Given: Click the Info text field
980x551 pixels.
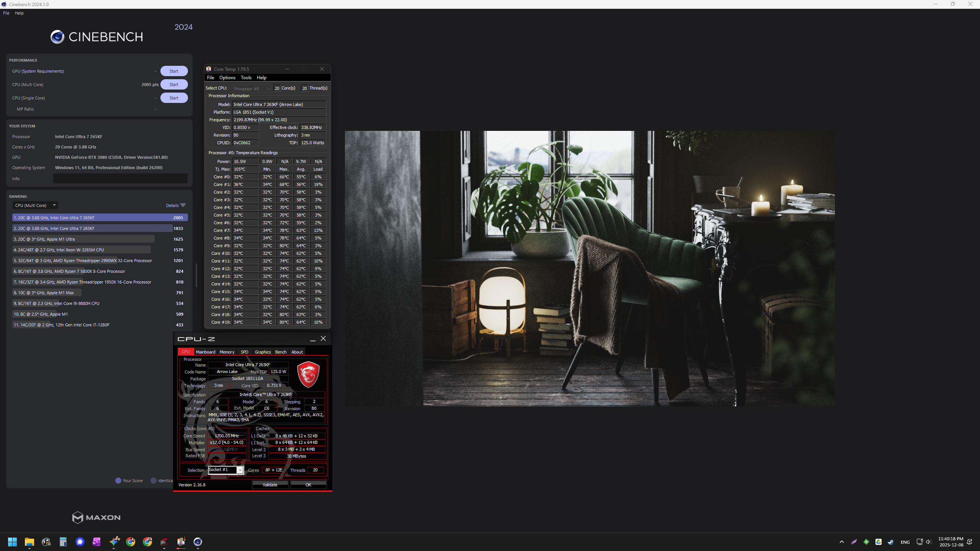Looking at the screenshot, I should click(120, 178).
